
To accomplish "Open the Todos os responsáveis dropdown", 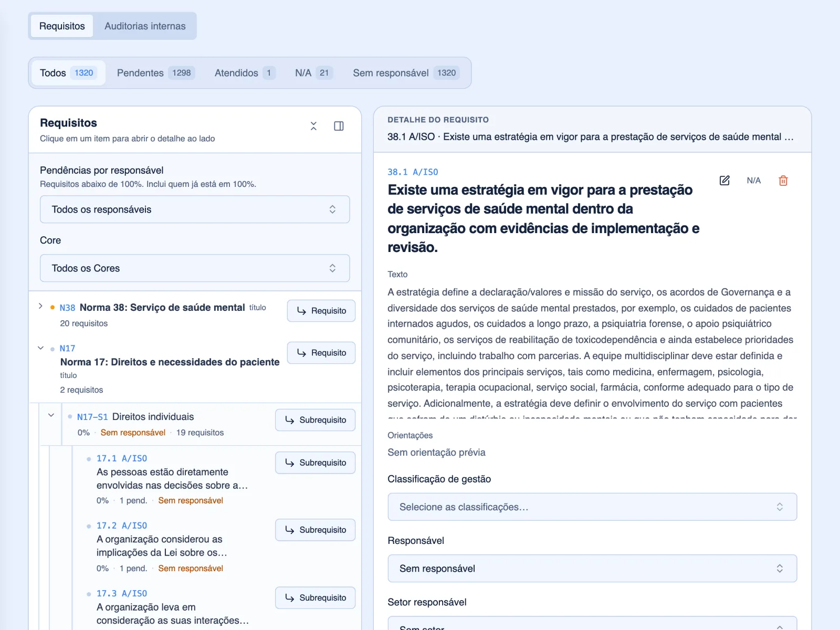I will coord(195,209).
